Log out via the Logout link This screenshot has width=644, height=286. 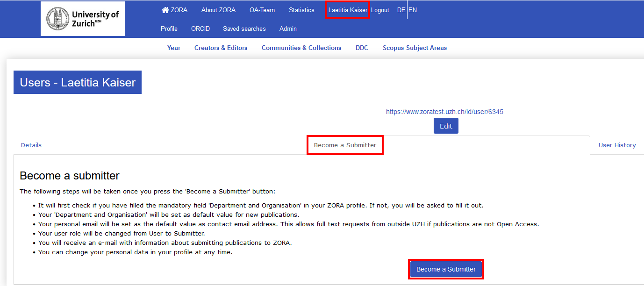tap(380, 10)
